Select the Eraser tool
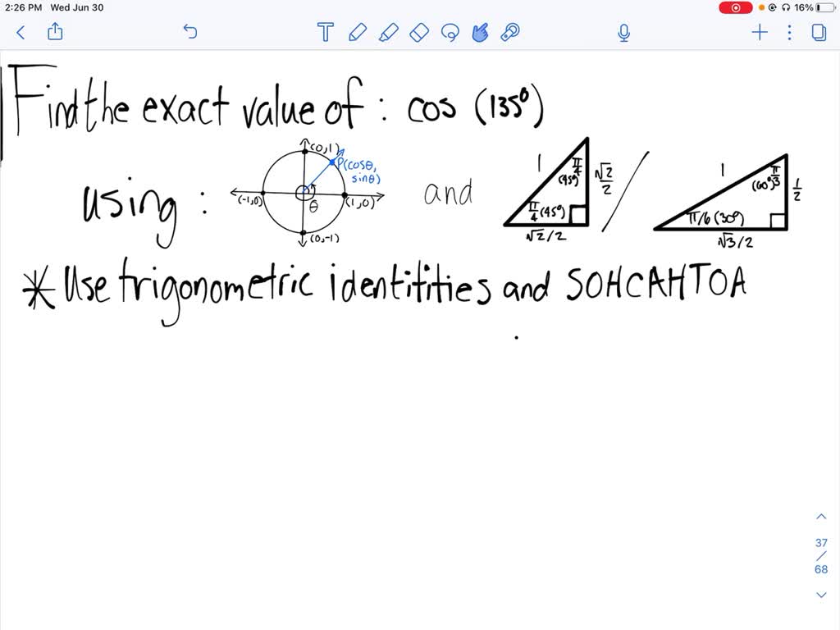Image resolution: width=840 pixels, height=630 pixels. click(420, 33)
